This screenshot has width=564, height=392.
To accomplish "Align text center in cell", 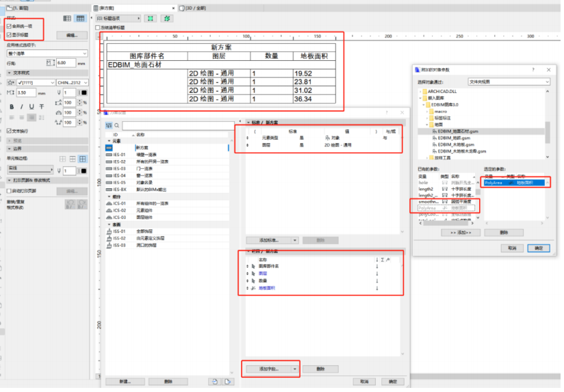I will click(x=22, y=118).
